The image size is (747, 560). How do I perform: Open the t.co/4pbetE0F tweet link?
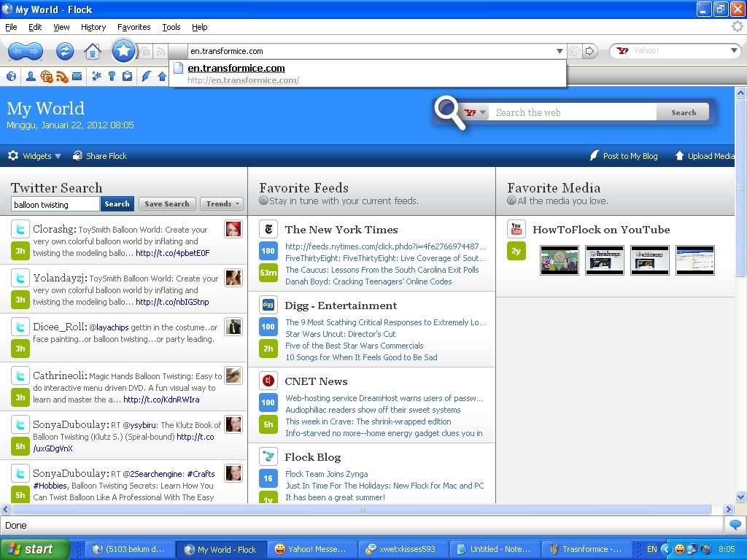[172, 253]
